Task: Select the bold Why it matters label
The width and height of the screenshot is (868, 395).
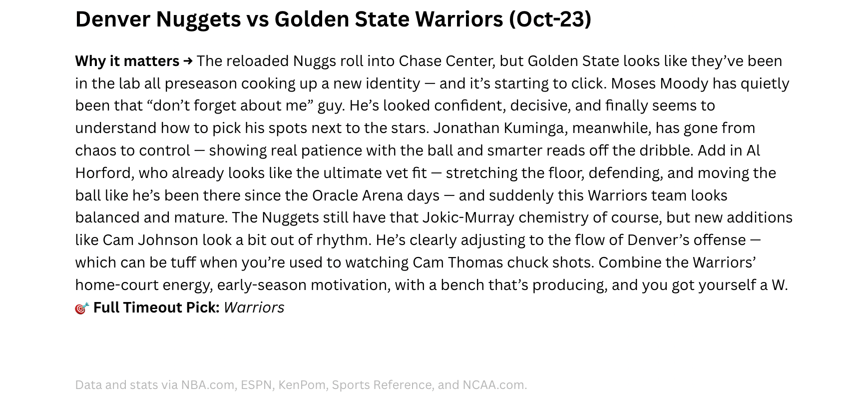Action: click(127, 61)
